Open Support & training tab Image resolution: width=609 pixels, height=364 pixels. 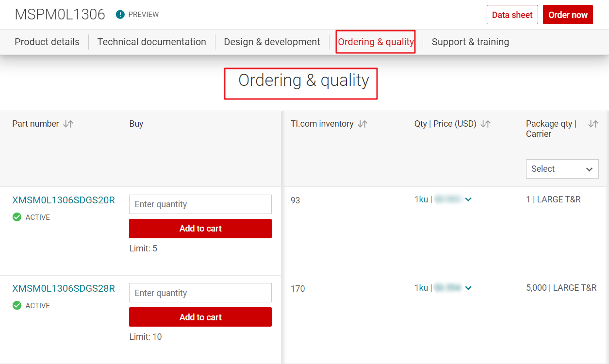(470, 42)
